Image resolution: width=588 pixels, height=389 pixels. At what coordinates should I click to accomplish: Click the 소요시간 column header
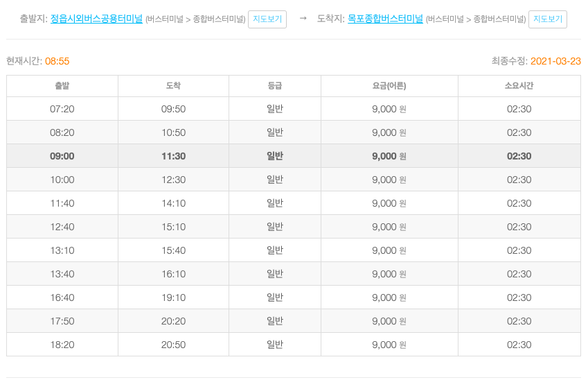tap(519, 86)
